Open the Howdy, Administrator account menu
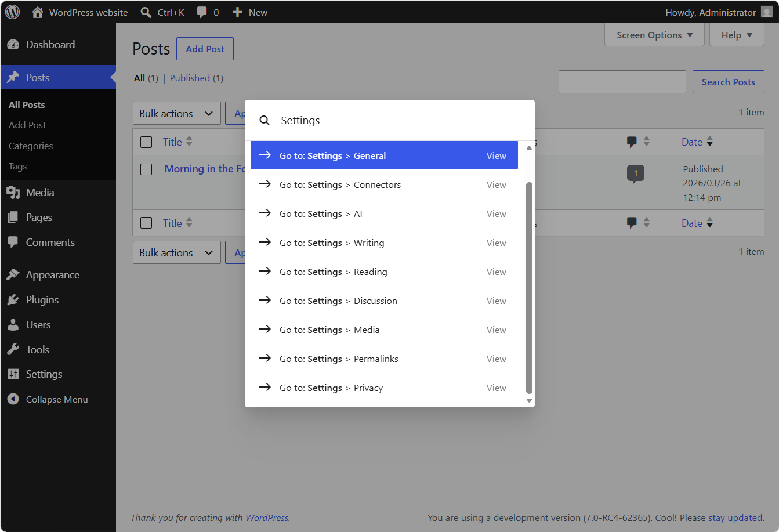Screen dimensions: 779x532 click(719, 12)
